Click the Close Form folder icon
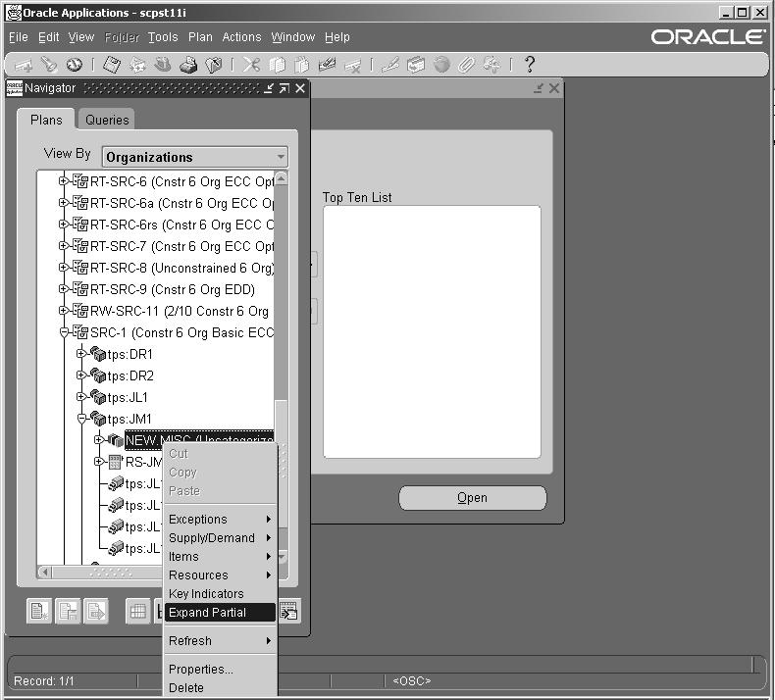 [214, 65]
